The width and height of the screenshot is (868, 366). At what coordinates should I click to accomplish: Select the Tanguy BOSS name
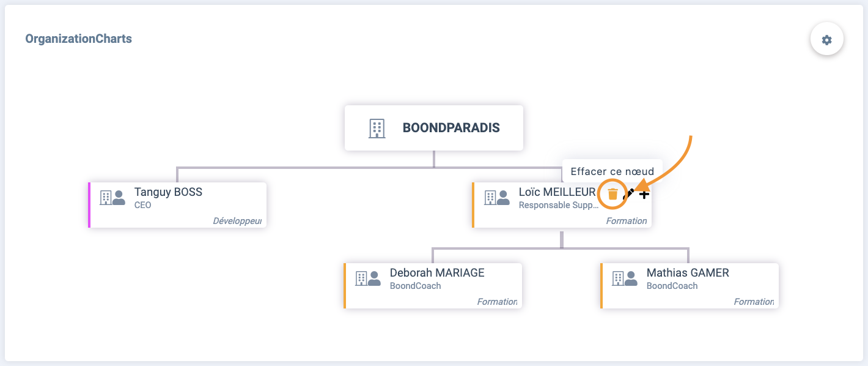[168, 192]
